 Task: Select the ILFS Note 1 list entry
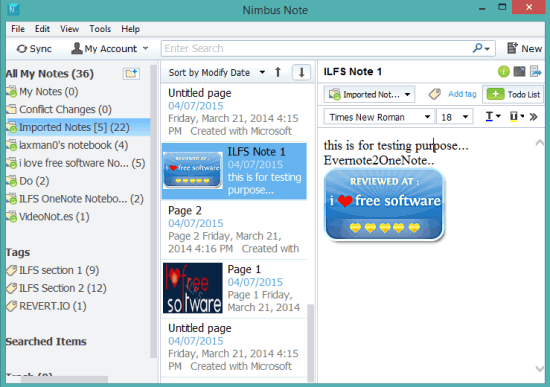pyautogui.click(x=234, y=171)
